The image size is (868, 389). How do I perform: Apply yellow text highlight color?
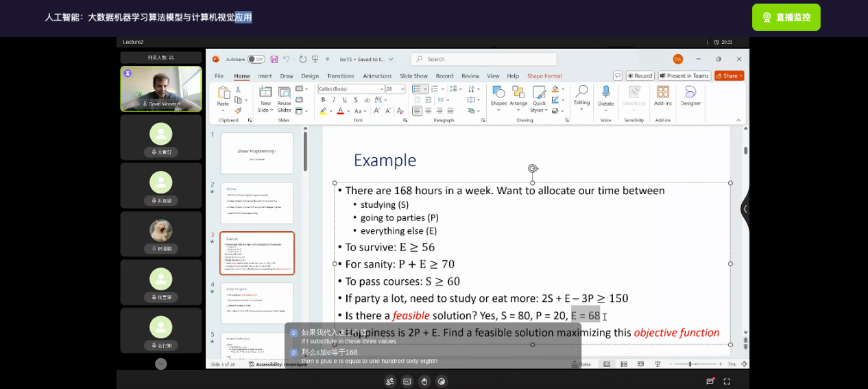324,110
